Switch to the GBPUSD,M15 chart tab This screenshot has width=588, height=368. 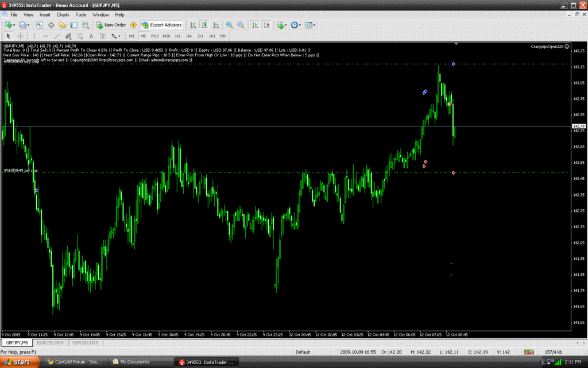point(85,343)
